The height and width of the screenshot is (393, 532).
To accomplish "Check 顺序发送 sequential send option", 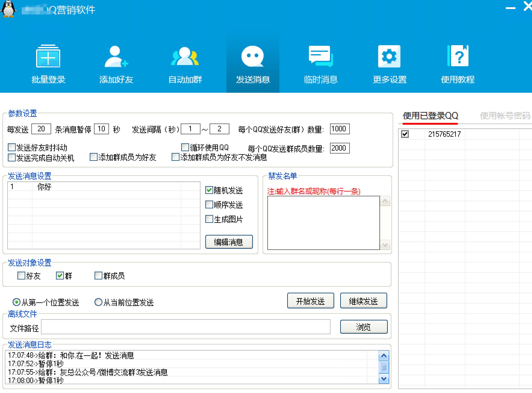I will pos(209,204).
